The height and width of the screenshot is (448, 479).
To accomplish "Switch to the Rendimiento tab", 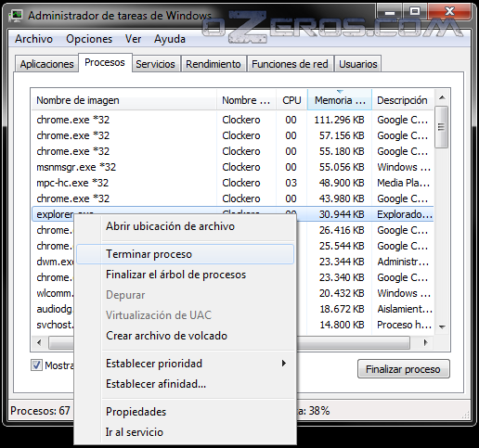I will 214,64.
